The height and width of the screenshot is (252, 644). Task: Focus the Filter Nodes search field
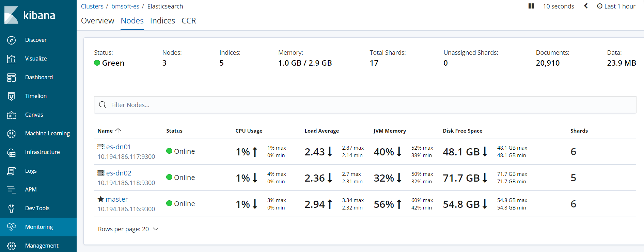(x=365, y=105)
